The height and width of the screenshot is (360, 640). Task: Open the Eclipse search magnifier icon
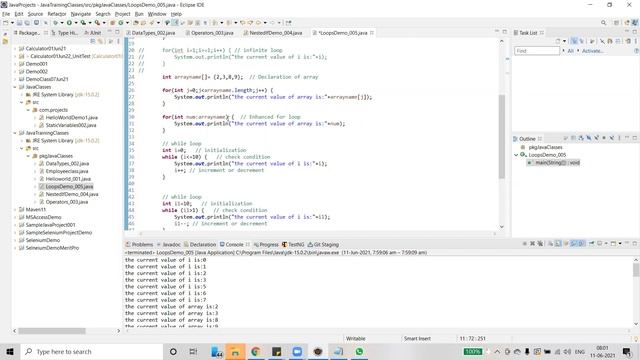point(603,22)
